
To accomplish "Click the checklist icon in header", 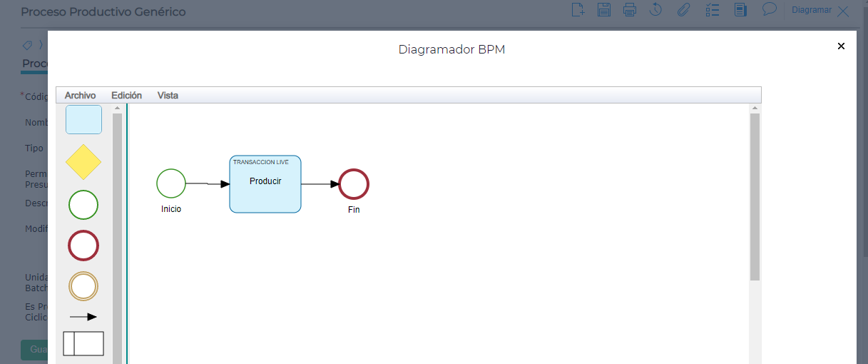I will [x=712, y=10].
